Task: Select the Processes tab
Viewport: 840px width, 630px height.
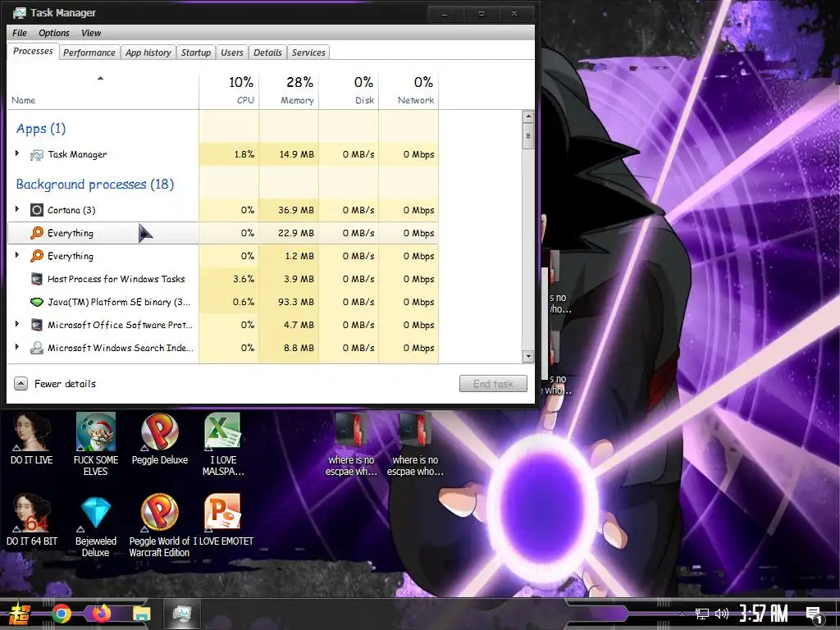Action: coord(33,52)
